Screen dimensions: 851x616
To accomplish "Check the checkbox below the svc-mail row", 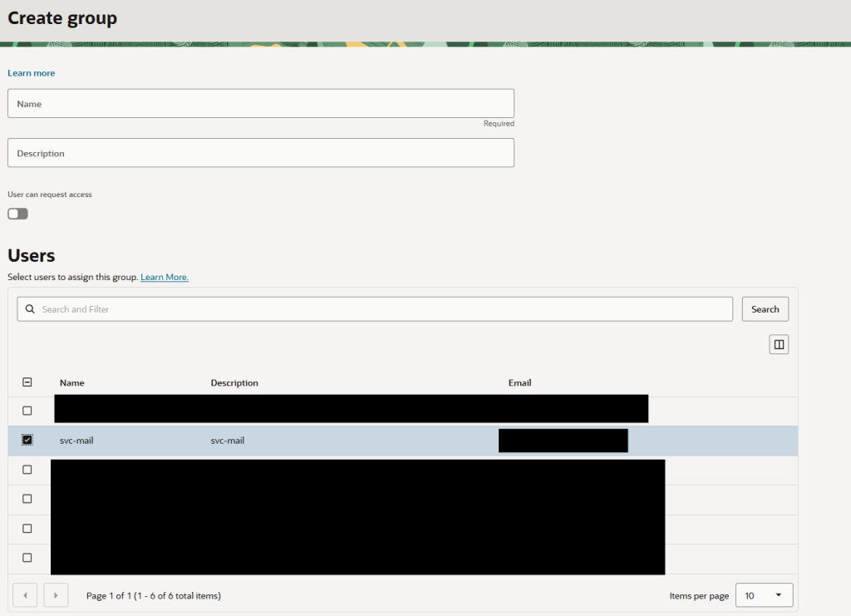I will click(x=27, y=470).
